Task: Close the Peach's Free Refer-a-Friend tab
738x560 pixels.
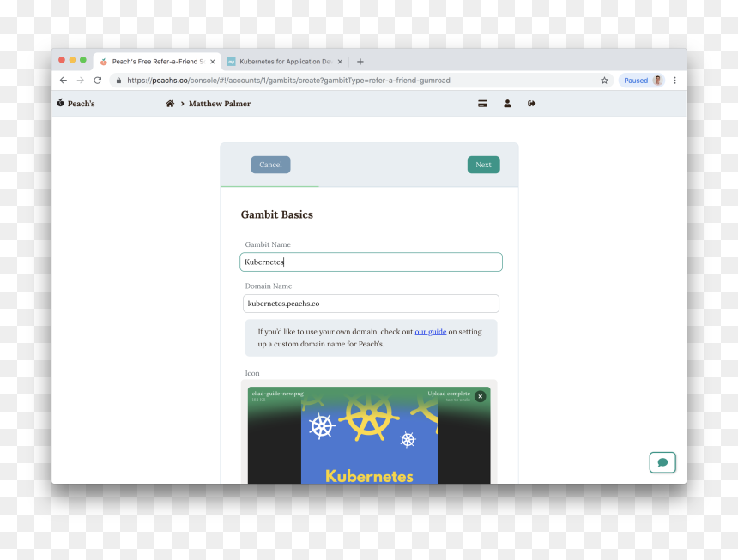Action: click(213, 62)
